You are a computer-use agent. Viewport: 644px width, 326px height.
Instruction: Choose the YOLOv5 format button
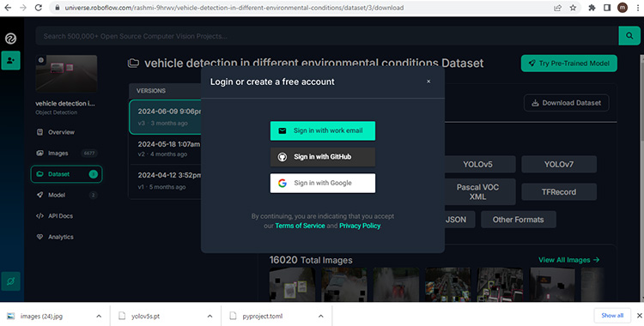477,164
